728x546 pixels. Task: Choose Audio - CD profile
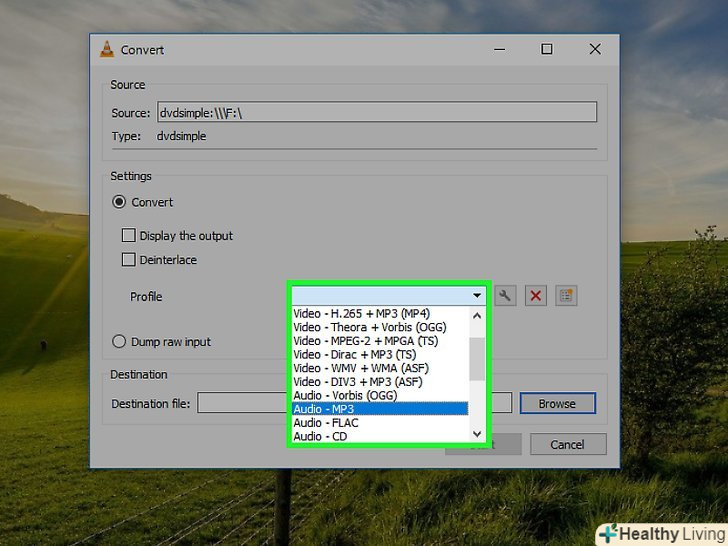tap(380, 436)
